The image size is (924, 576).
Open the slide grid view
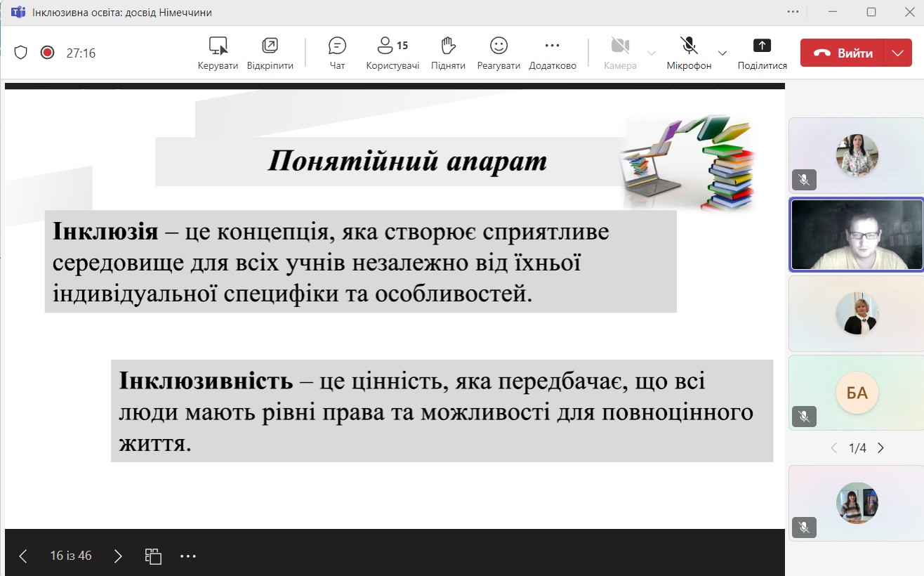153,556
